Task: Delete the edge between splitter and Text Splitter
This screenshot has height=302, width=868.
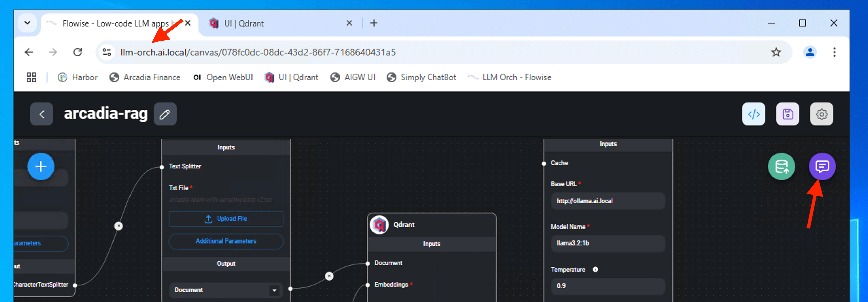Action: point(118,226)
